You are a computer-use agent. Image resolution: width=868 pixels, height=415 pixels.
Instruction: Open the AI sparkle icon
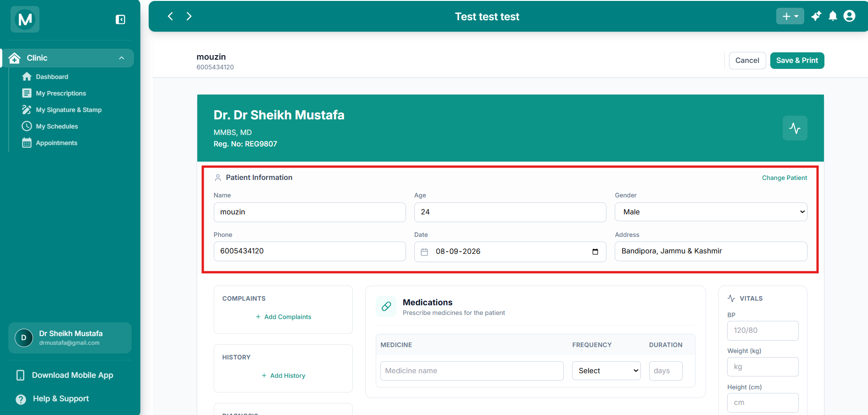[x=816, y=16]
